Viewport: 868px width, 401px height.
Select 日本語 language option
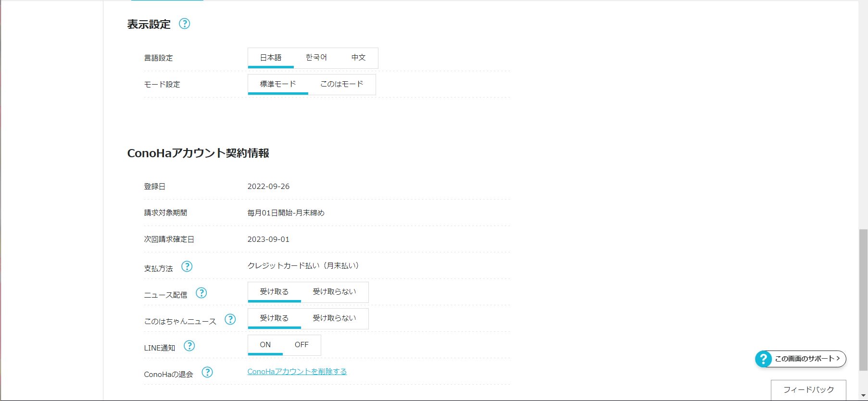tap(271, 58)
